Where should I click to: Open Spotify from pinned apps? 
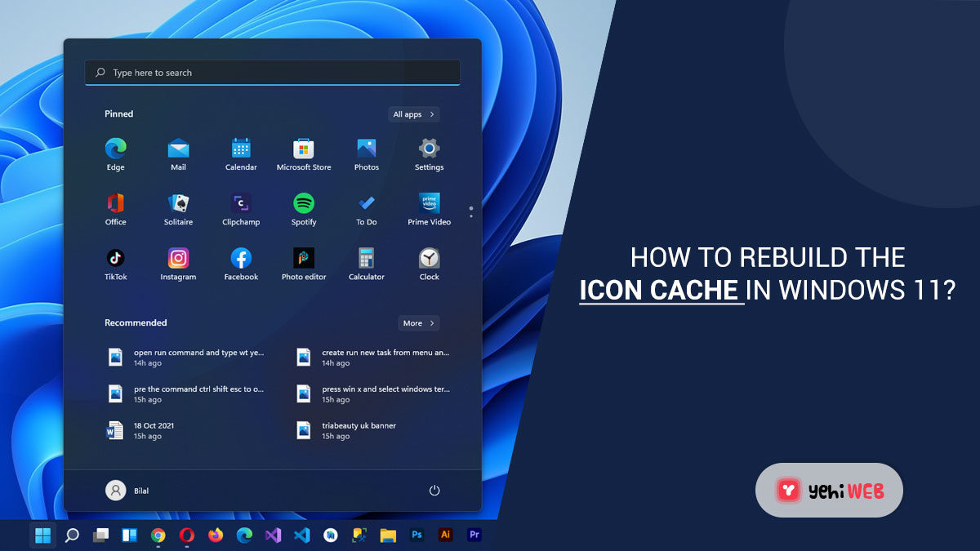click(x=304, y=204)
